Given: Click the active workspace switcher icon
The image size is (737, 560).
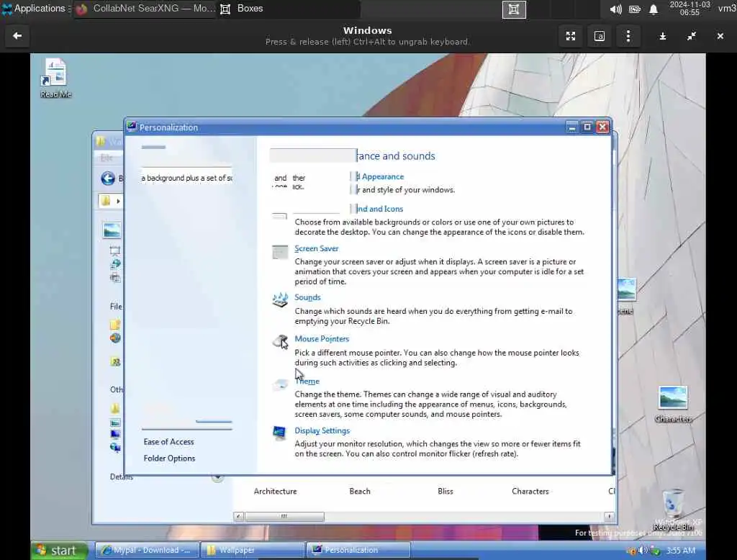Looking at the screenshot, I should pos(514,9).
